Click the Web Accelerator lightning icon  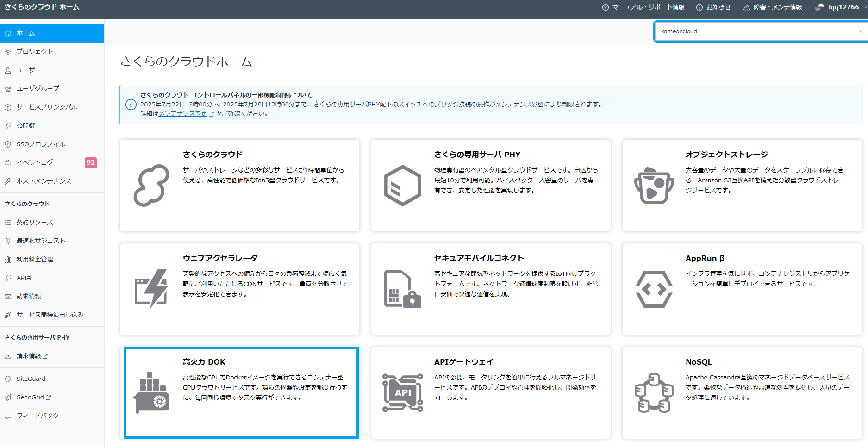point(151,289)
